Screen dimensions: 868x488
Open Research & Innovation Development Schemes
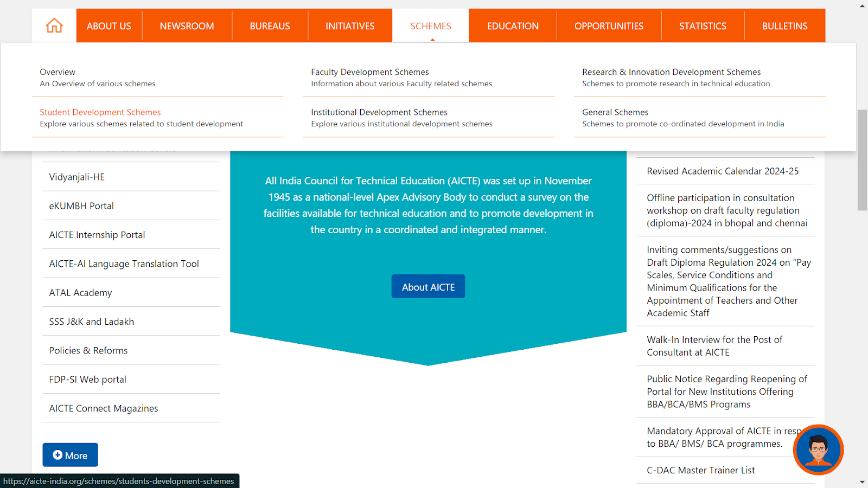[x=671, y=72]
